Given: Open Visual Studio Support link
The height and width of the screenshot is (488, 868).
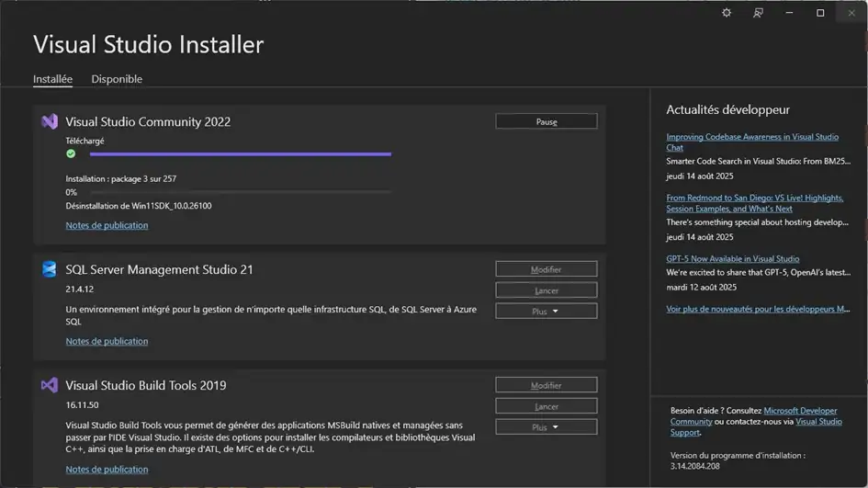Looking at the screenshot, I should 756,426.
